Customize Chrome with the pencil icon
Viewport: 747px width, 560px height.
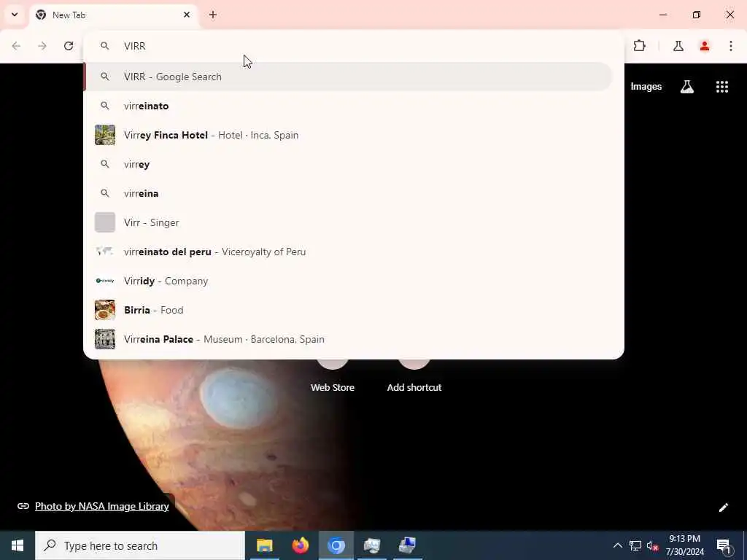(x=723, y=507)
